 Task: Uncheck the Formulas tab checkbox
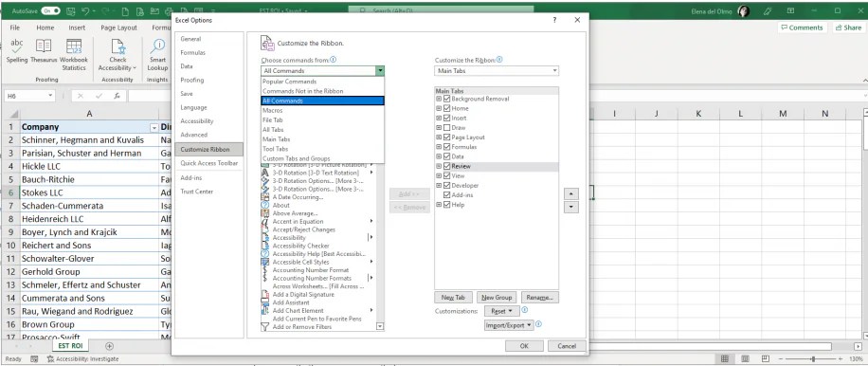tap(446, 147)
